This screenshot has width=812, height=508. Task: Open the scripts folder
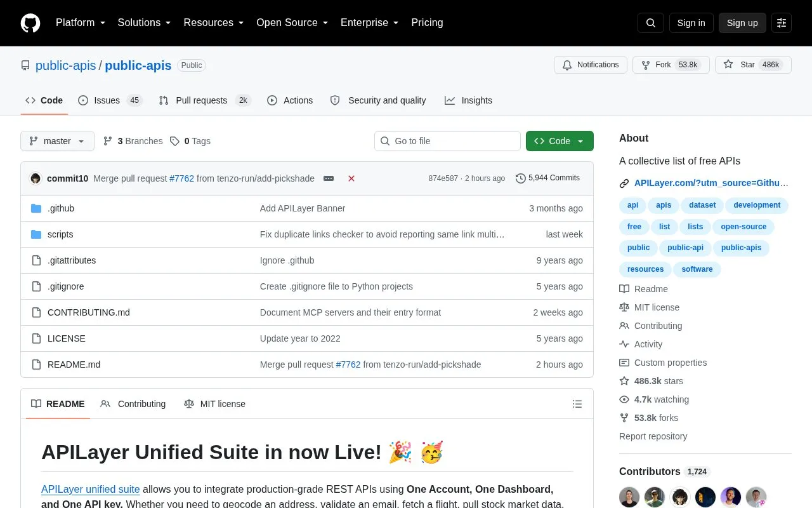pyautogui.click(x=60, y=234)
